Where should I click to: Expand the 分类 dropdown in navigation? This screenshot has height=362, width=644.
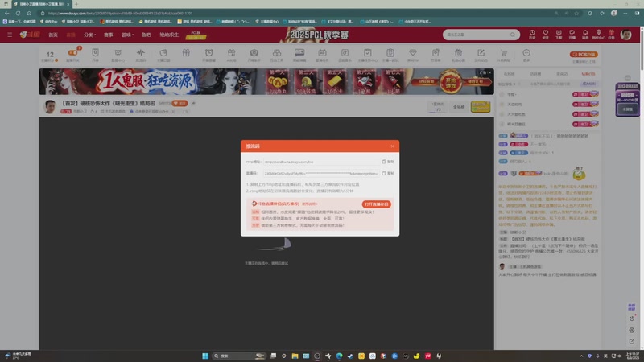(89, 35)
